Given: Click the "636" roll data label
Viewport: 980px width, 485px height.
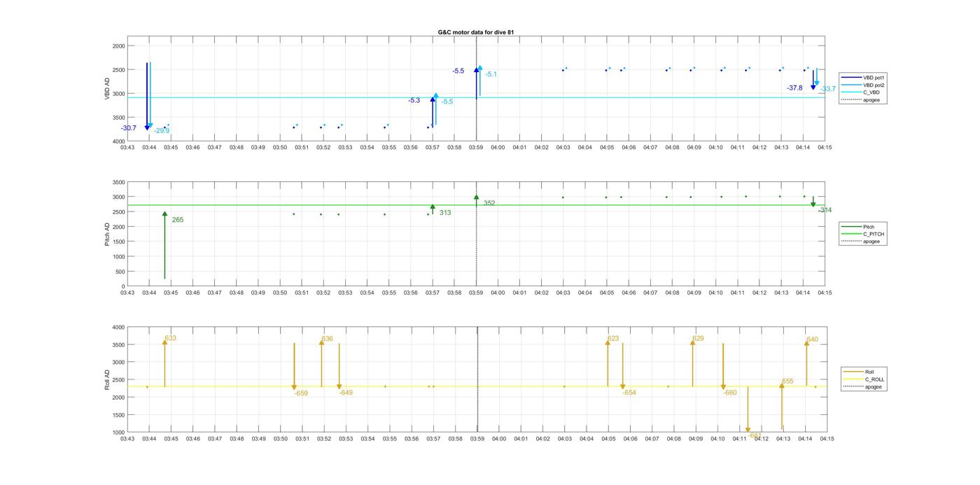Looking at the screenshot, I should pyautogui.click(x=327, y=339).
